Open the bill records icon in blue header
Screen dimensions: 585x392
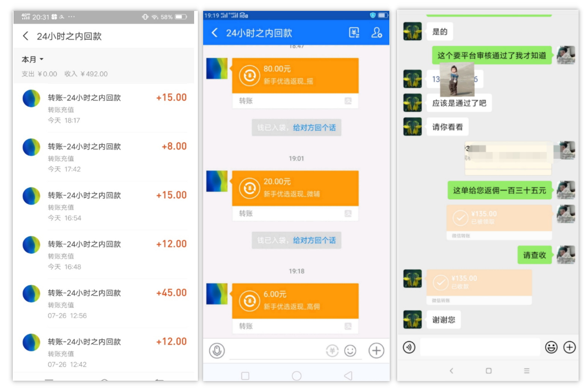click(354, 33)
